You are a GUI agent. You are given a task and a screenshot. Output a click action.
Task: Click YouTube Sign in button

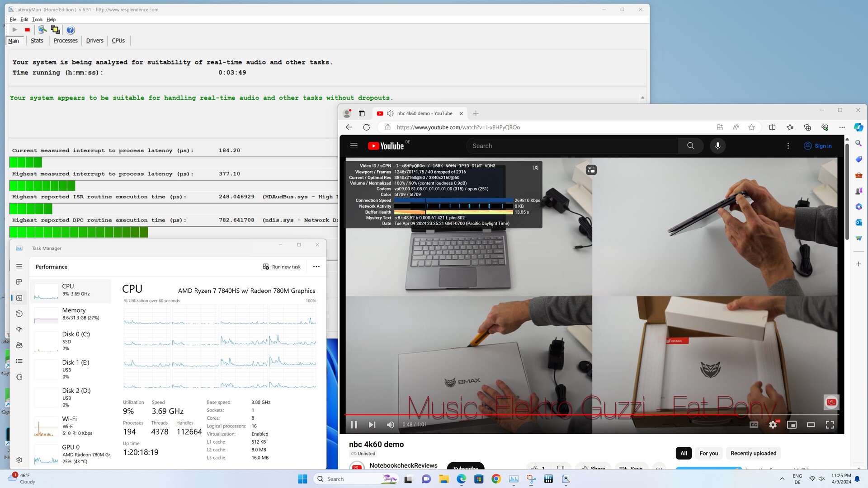point(818,146)
